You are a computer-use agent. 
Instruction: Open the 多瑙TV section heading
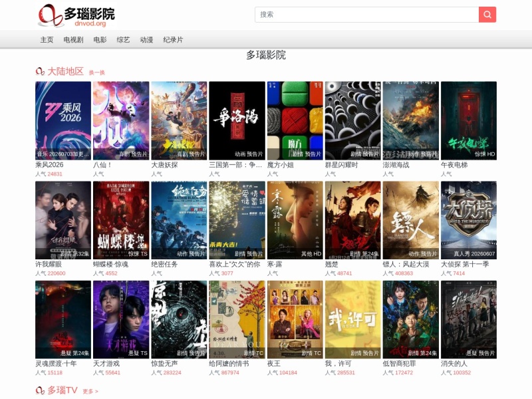pos(63,390)
